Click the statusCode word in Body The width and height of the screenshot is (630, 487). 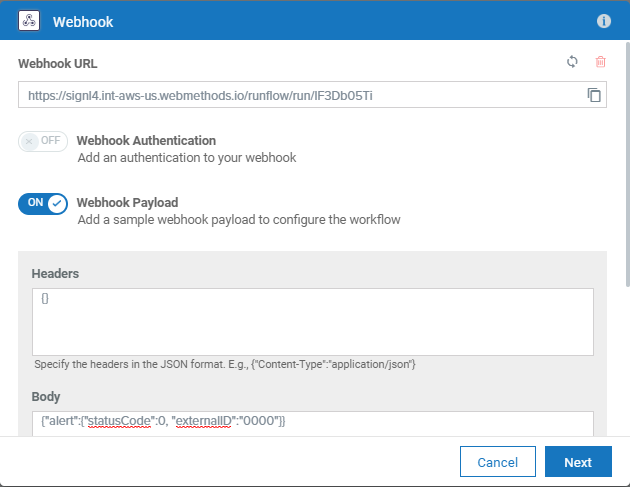click(119, 421)
